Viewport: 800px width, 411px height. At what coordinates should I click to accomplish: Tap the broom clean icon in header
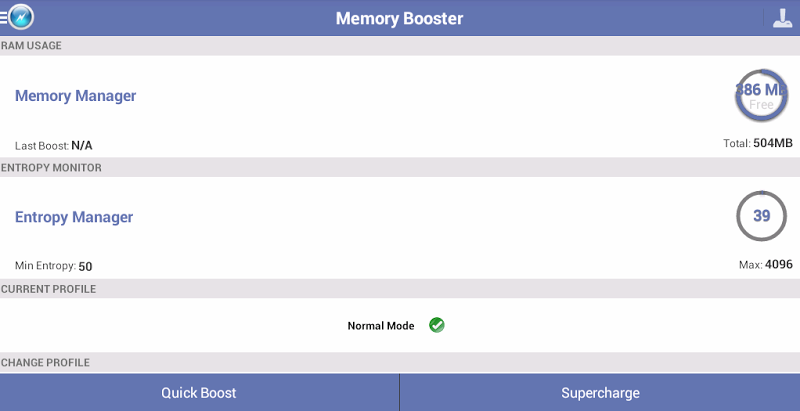click(781, 18)
